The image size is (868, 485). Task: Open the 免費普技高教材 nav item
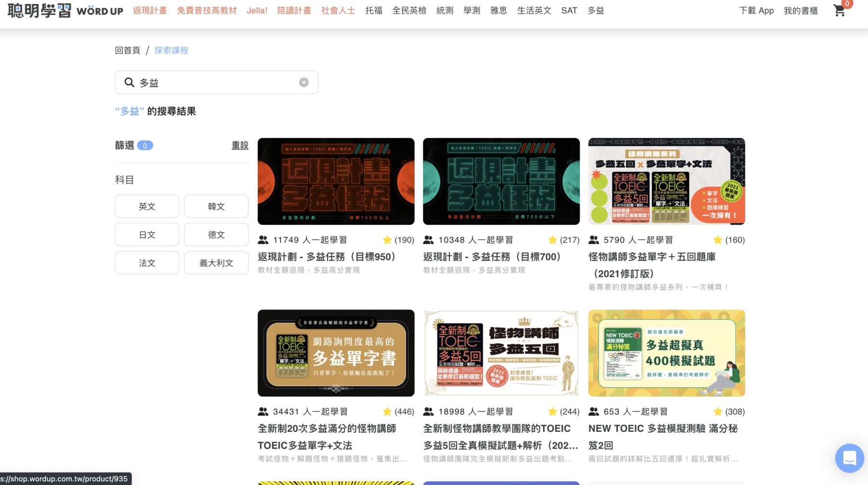click(x=207, y=11)
